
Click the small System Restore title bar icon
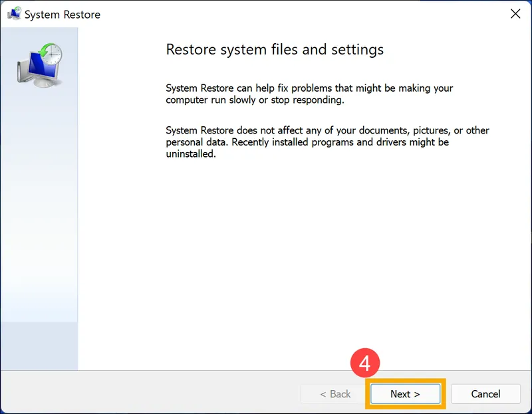(x=13, y=14)
